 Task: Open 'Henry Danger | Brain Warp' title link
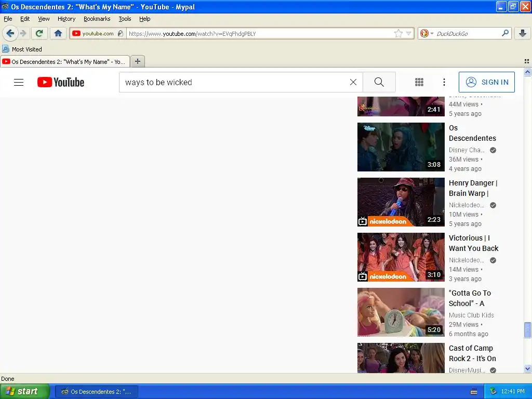click(473, 188)
